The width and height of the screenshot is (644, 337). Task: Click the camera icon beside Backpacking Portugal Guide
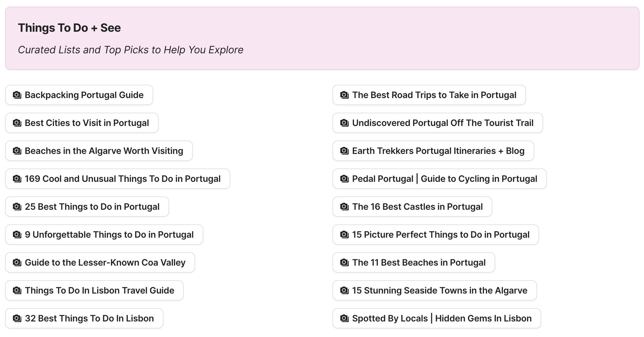click(16, 95)
